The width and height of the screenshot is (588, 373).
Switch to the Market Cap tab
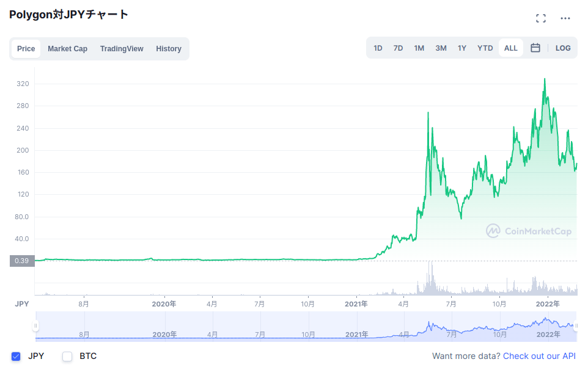(67, 49)
